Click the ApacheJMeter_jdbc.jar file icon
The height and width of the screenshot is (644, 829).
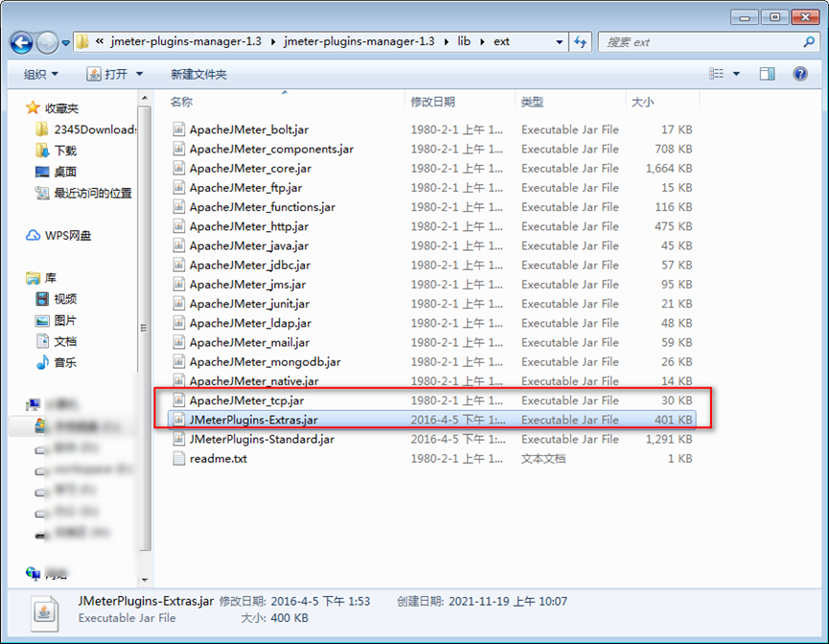tap(178, 264)
